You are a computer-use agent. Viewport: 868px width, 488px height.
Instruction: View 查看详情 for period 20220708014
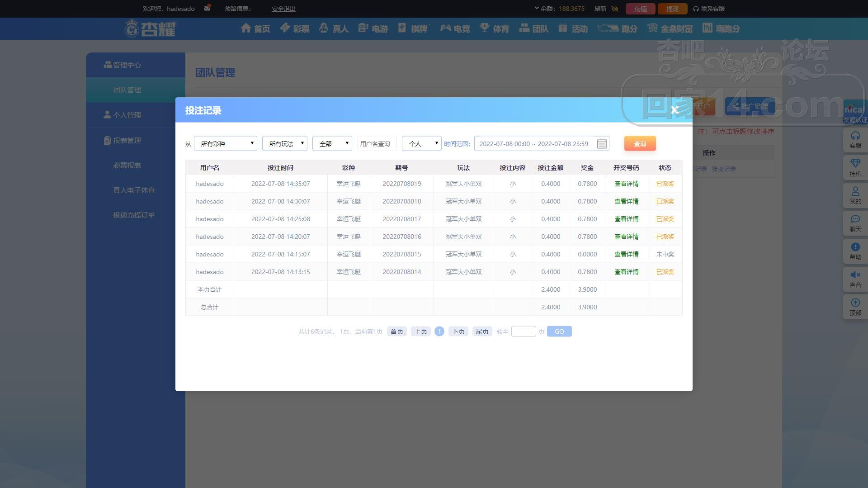tap(626, 272)
